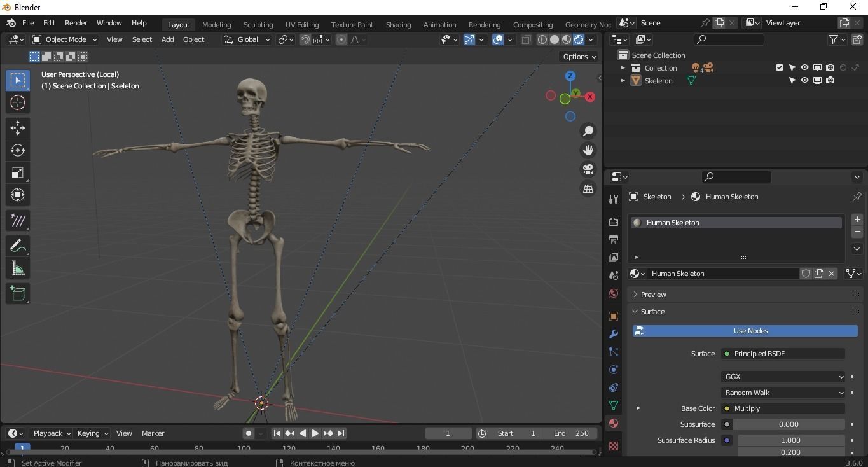Expand the Collection tree row

(x=623, y=67)
